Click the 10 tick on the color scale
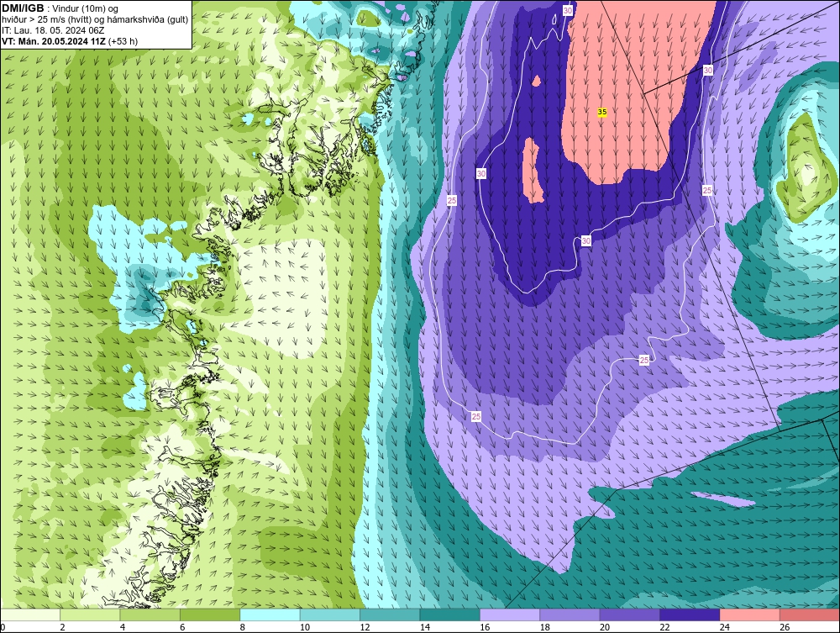This screenshot has width=840, height=633. (305, 627)
